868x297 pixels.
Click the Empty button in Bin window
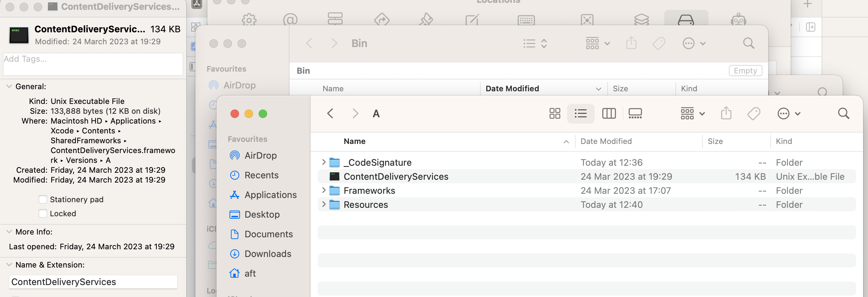(x=745, y=71)
